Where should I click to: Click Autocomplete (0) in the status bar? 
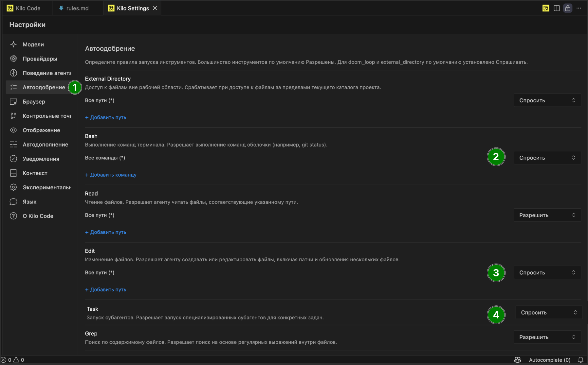[x=549, y=360]
